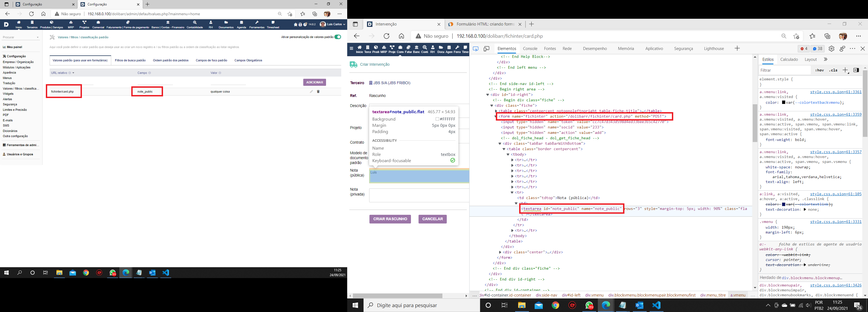Viewport: 868px width, 312px height.
Task: Toggle 'Ativar personalização de valores padrão' switch
Action: [338, 37]
